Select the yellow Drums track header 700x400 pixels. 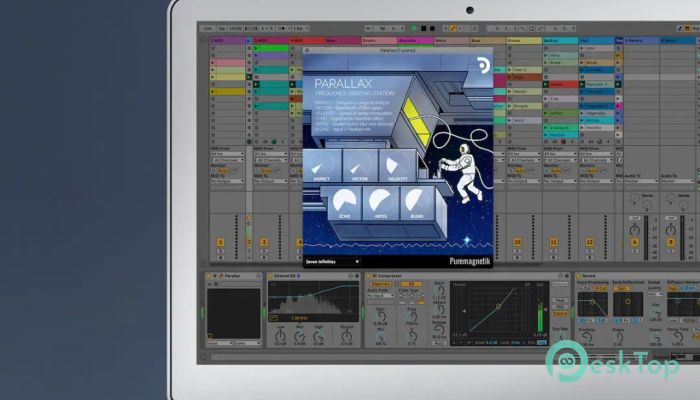click(525, 41)
